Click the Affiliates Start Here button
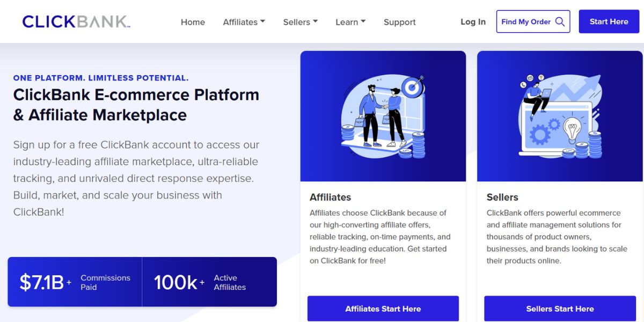The width and height of the screenshot is (644, 322). pyautogui.click(x=383, y=309)
